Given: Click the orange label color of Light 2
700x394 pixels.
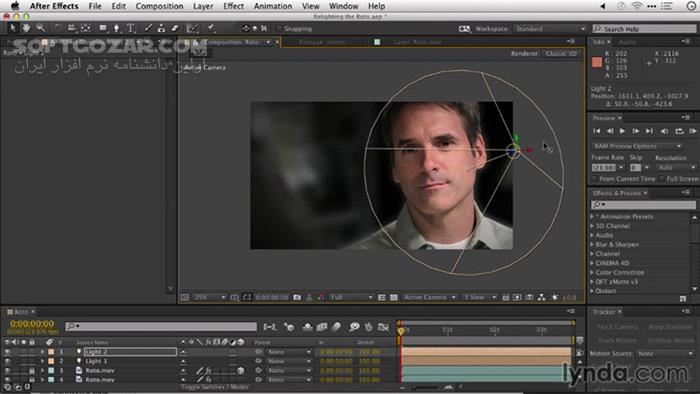Looking at the screenshot, I should (51, 352).
